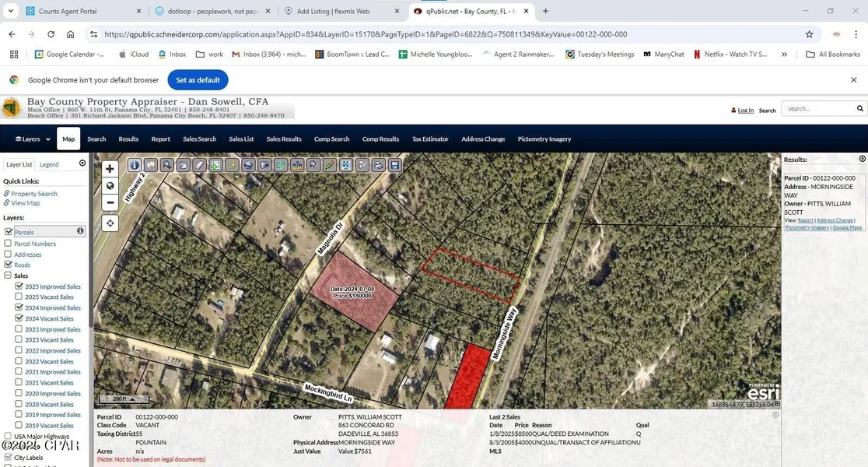
Task: Open the Layers dropdown in navigation bar
Action: [33, 139]
